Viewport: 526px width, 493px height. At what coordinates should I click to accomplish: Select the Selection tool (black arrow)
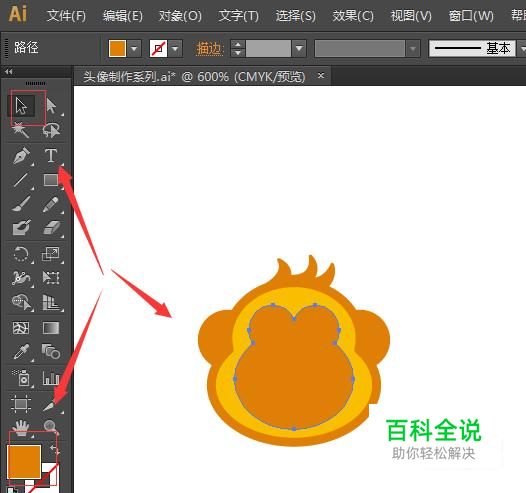click(x=21, y=106)
